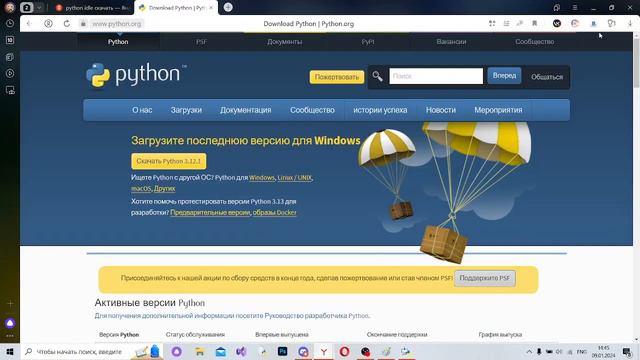The height and width of the screenshot is (360, 640).
Task: Open the 'О нас' menu
Action: 142,110
